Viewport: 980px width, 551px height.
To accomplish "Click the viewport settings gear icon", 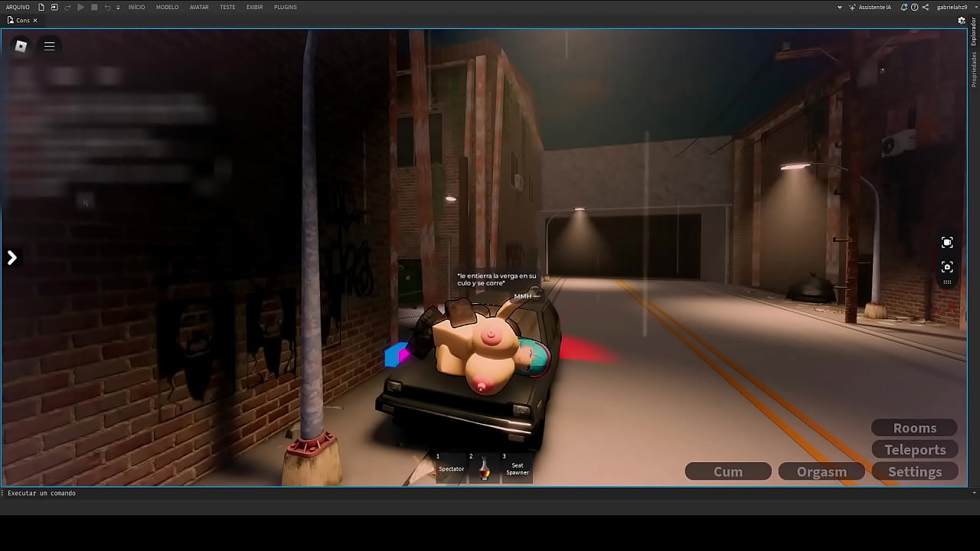I will pos(962,21).
